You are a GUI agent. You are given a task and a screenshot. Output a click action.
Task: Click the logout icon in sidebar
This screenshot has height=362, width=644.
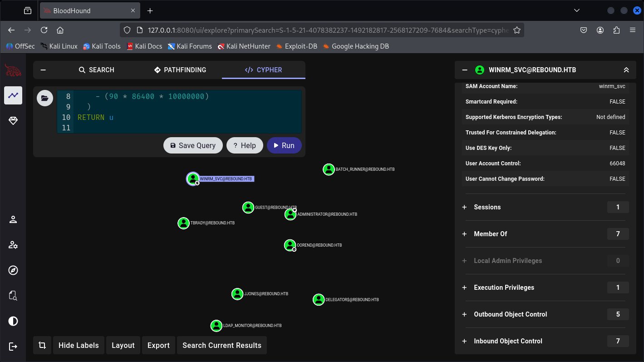point(13,347)
